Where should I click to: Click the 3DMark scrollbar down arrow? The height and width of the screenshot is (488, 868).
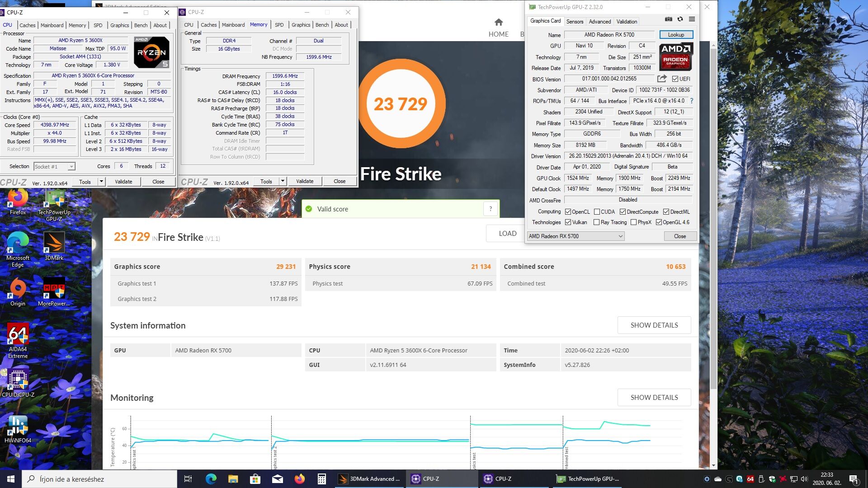pyautogui.click(x=713, y=465)
